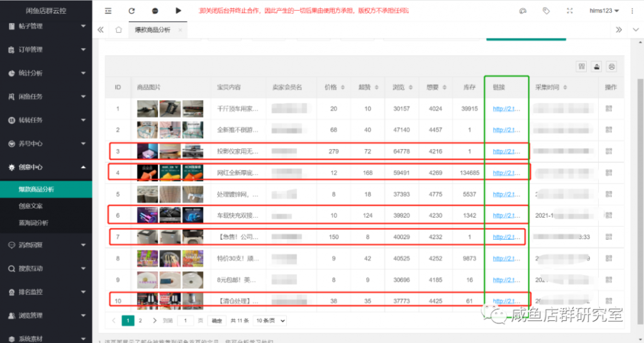Open the hlms123 user dropdown
Image resolution: width=644 pixels, height=343 pixels.
(x=604, y=11)
